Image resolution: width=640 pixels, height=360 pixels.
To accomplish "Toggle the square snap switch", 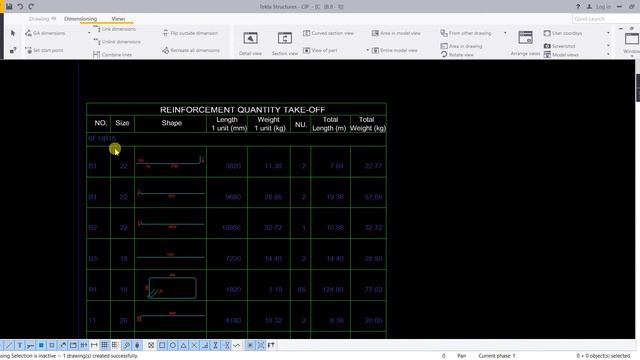I will (162, 345).
